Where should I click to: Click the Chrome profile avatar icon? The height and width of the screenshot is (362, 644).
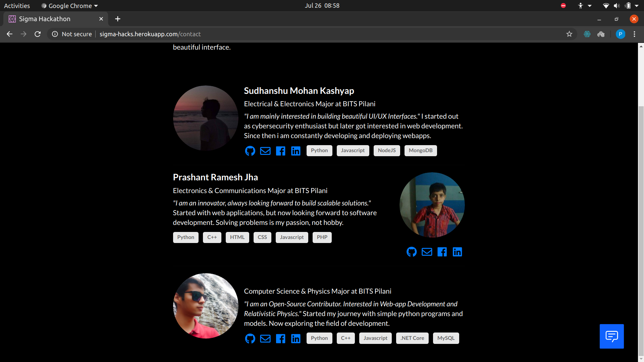(x=620, y=34)
